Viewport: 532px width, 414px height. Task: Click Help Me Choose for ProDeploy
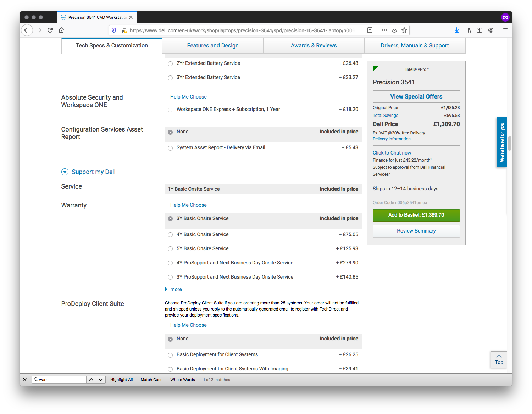pyautogui.click(x=188, y=325)
